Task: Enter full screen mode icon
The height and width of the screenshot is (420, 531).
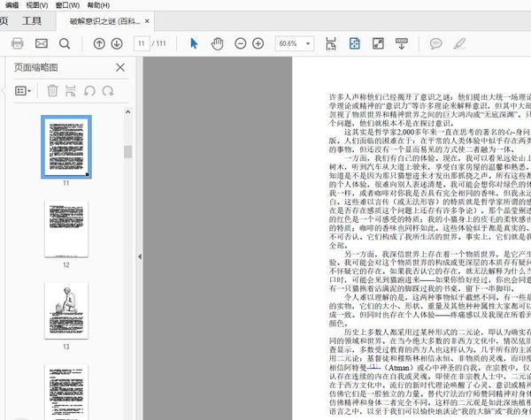Action: pyautogui.click(x=378, y=43)
